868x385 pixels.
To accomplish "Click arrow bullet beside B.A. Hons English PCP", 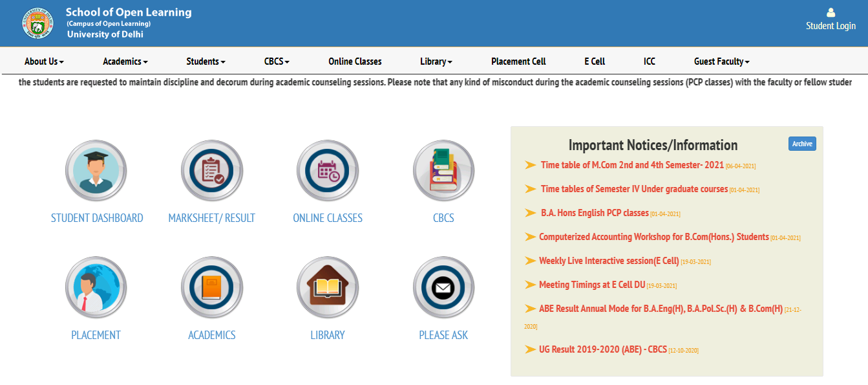I will point(531,213).
